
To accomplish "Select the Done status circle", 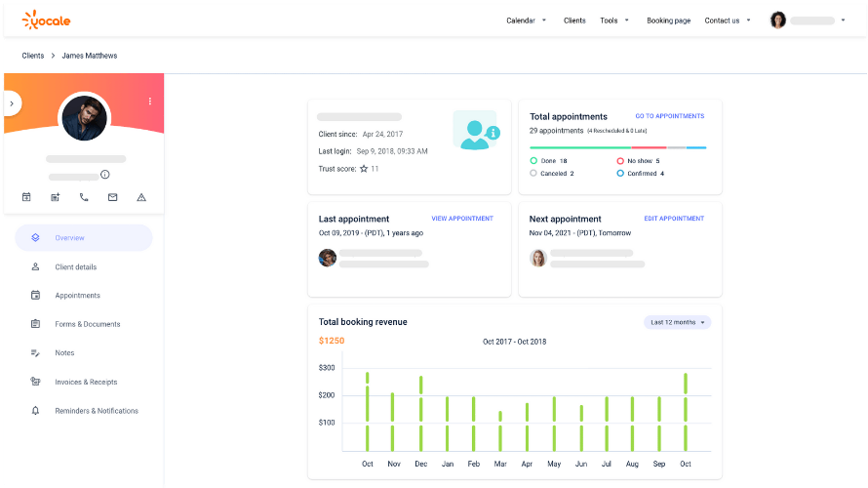I will point(533,160).
